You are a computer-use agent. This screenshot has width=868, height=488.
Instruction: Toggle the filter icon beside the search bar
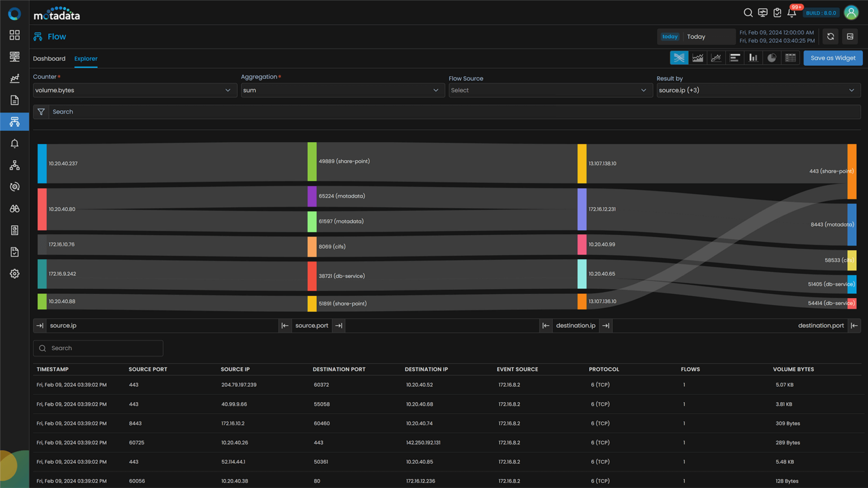pyautogui.click(x=41, y=111)
